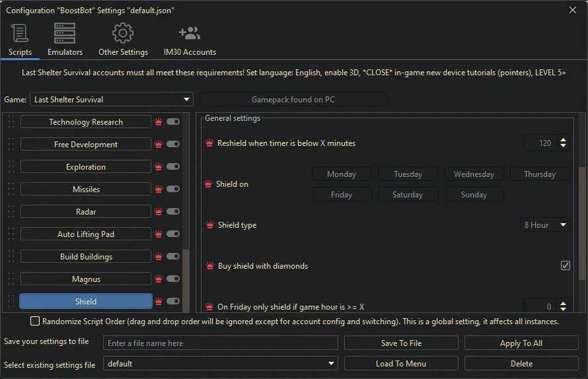Grab drag handle of Magnus row
Image resolution: width=588 pixels, height=379 pixels.
11,279
